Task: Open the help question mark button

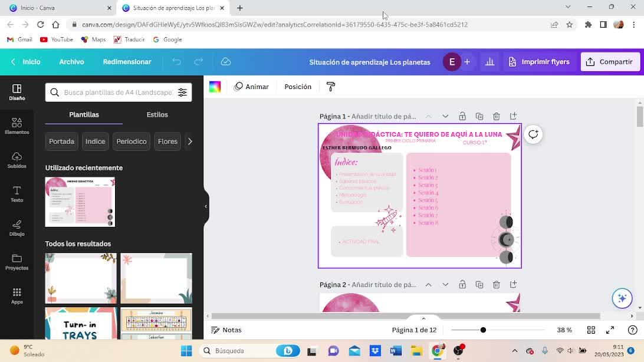Action: click(x=632, y=330)
